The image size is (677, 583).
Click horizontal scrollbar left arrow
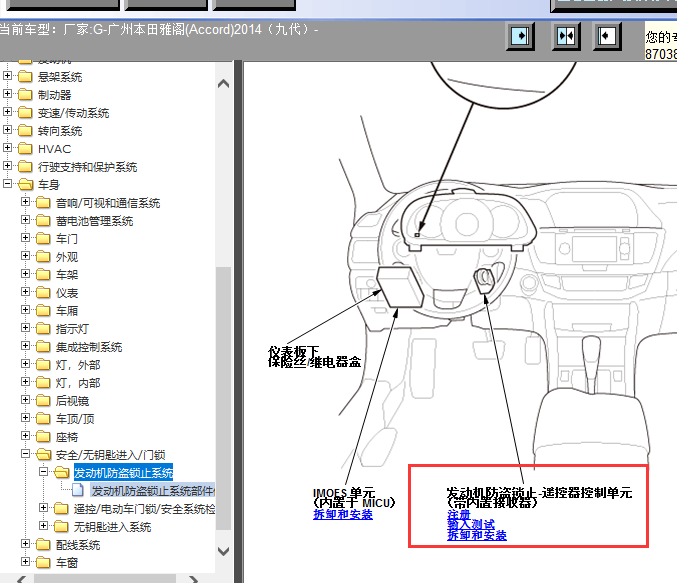[x=22, y=579]
